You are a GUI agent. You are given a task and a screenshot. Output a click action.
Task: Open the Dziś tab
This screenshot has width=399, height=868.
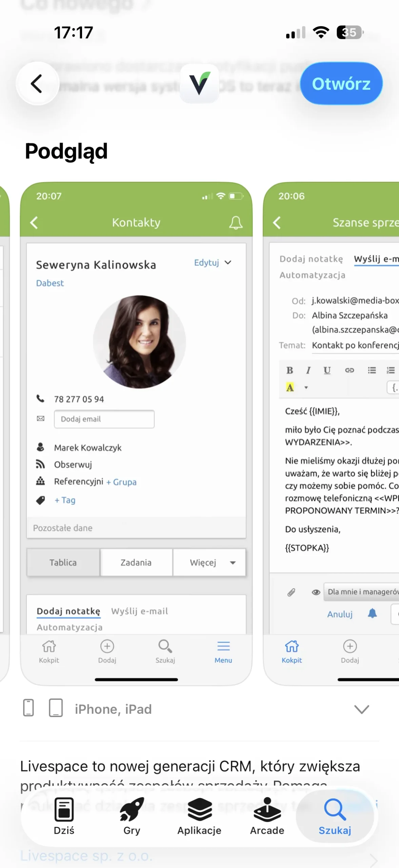pyautogui.click(x=64, y=817)
